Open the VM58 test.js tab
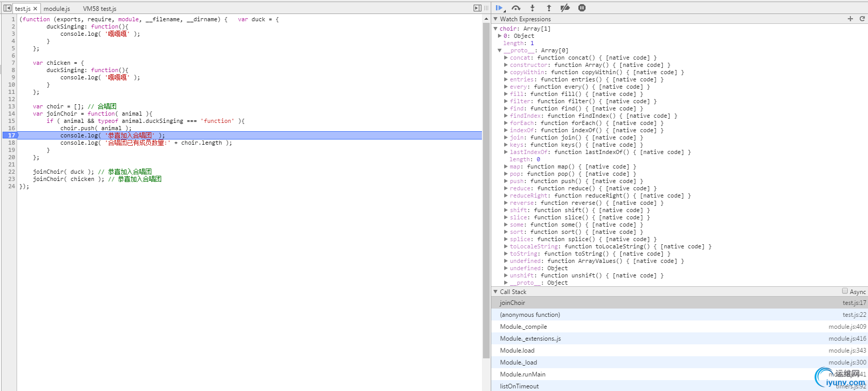 click(99, 9)
